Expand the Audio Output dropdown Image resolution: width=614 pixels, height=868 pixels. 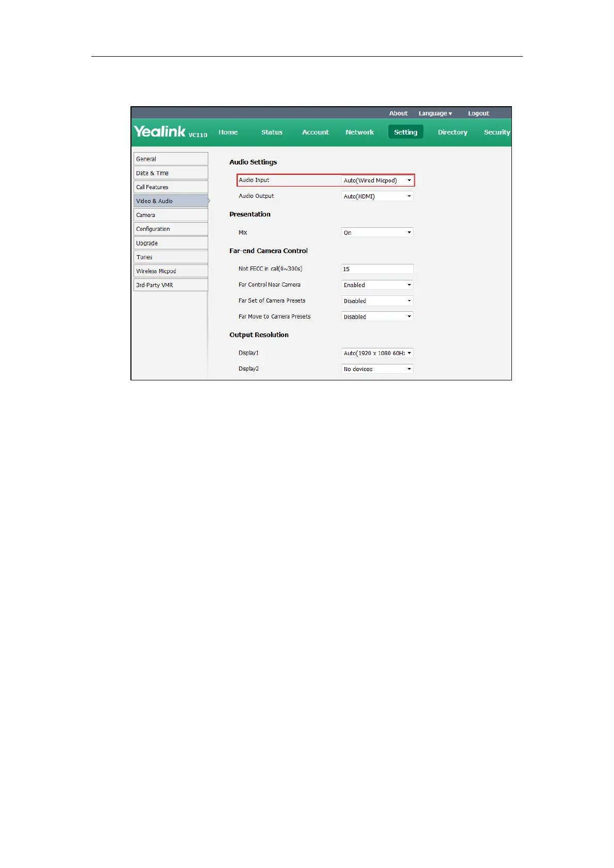pos(377,196)
